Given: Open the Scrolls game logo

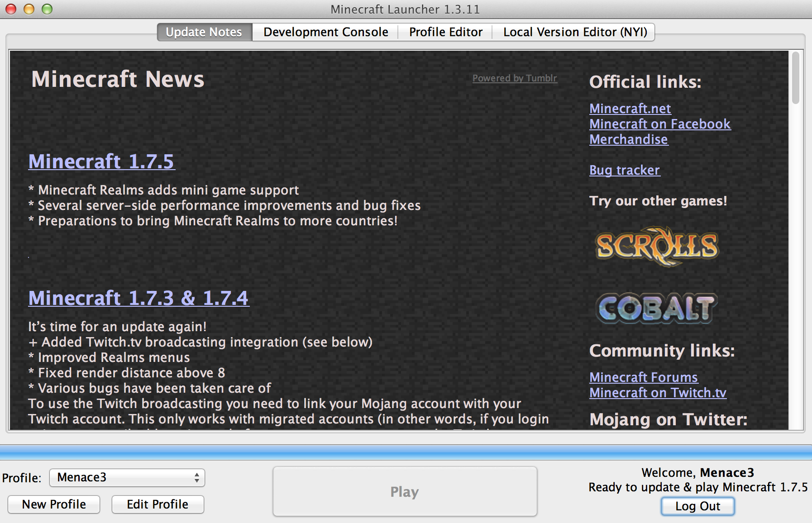Looking at the screenshot, I should (x=657, y=246).
